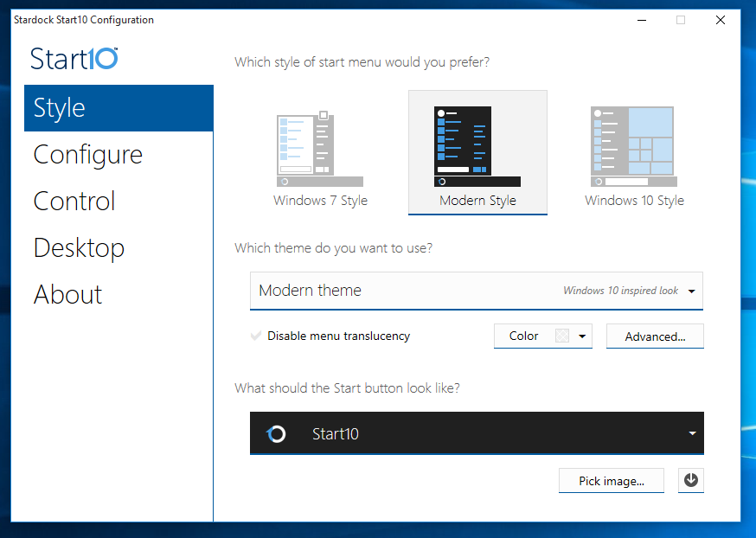The width and height of the screenshot is (756, 538).
Task: Open the Desktop section
Action: click(x=79, y=247)
